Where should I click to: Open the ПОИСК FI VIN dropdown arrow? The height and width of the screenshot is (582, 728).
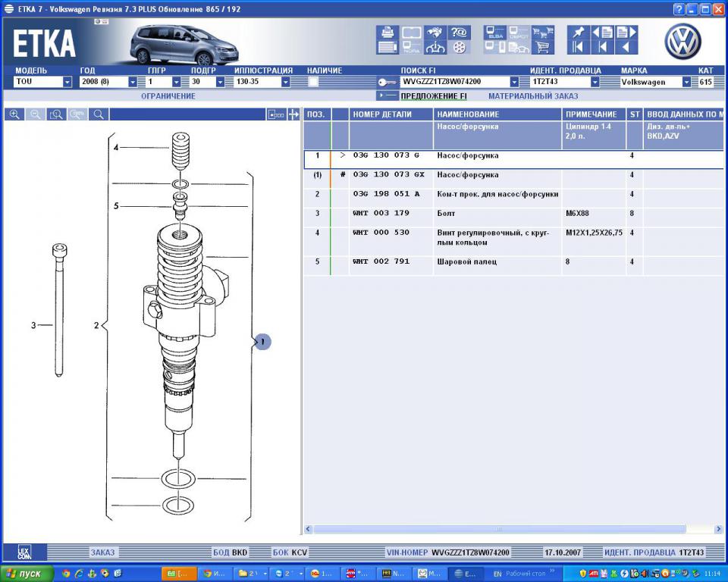point(514,82)
